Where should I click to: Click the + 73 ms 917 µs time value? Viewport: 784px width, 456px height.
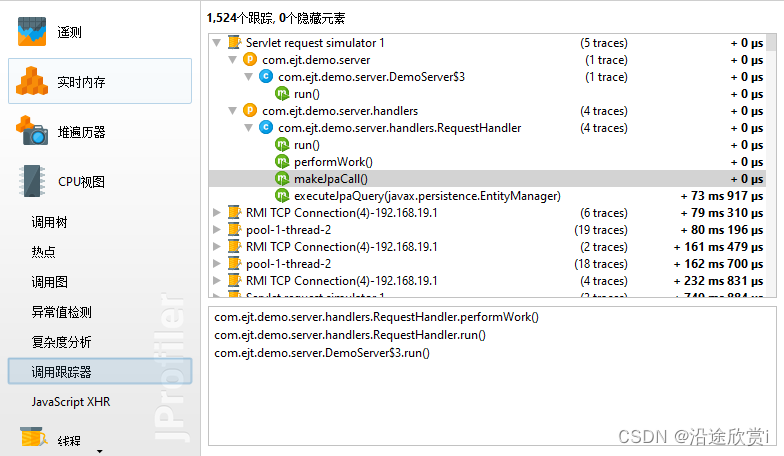(722, 196)
